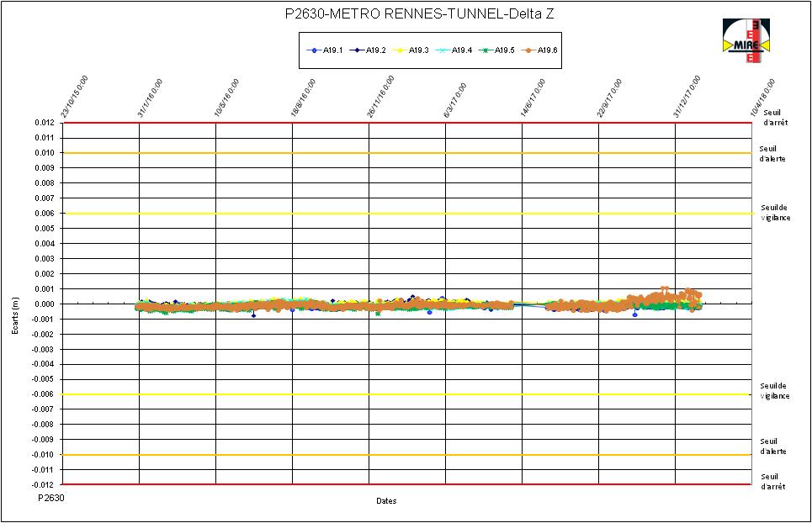The width and height of the screenshot is (812, 523).
Task: Select the A19.4 legend entry
Action: tap(454, 50)
